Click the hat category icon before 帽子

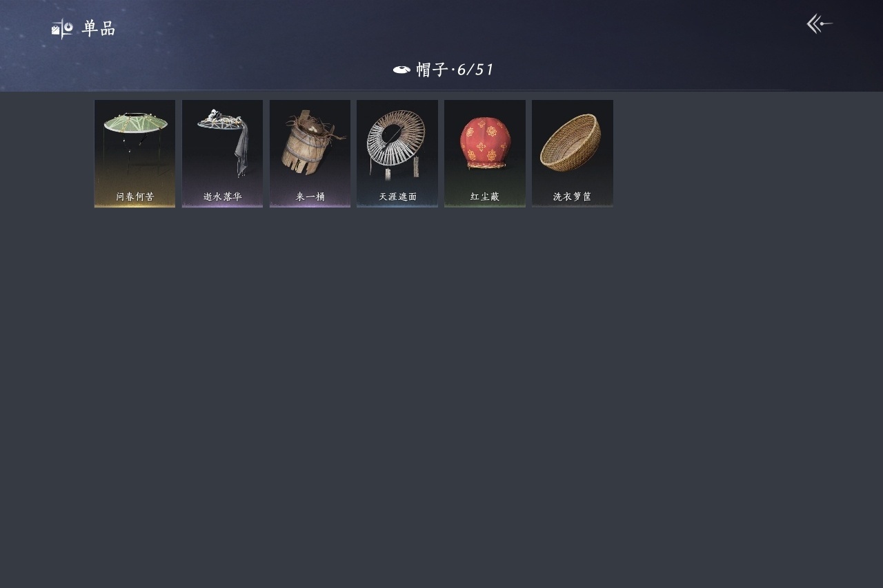pyautogui.click(x=401, y=70)
